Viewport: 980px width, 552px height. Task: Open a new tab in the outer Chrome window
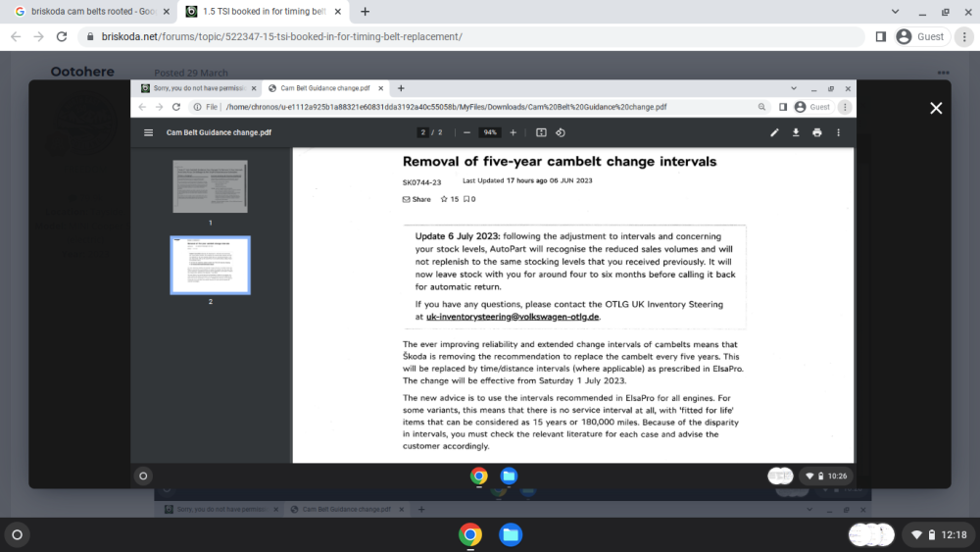[365, 11]
